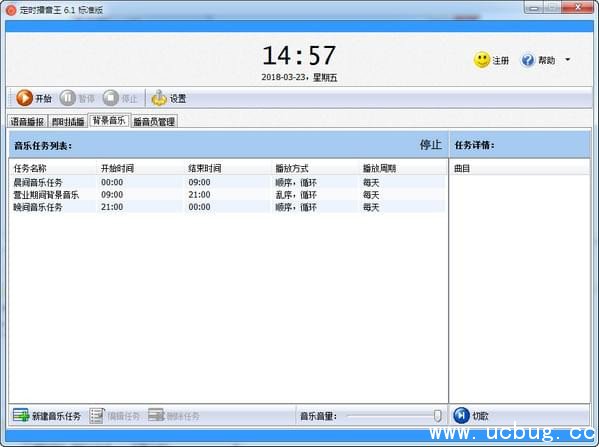
Task: Open 帮助 help with question mark icon
Action: 537,60
